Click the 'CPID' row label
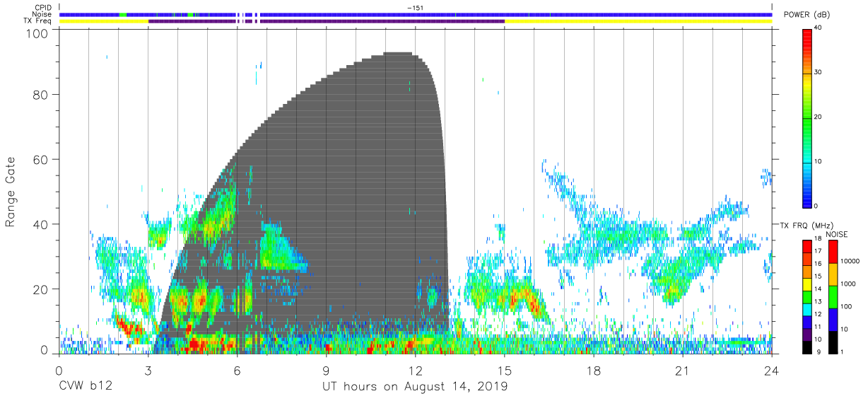Image resolution: width=868 pixels, height=401 pixels. [x=42, y=7]
